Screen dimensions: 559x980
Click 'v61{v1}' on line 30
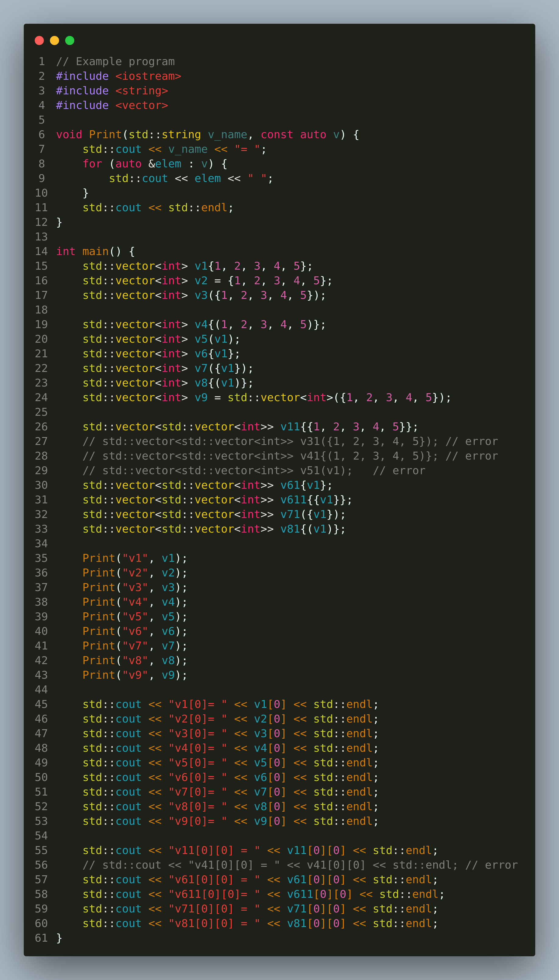[304, 485]
